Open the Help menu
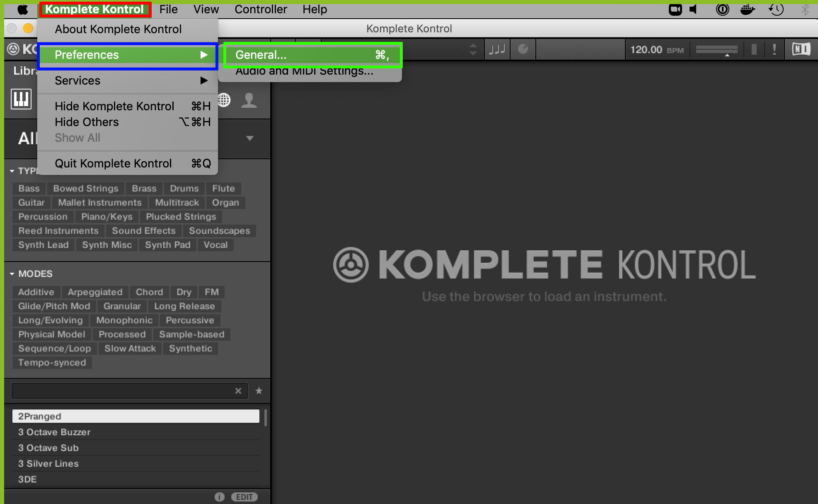 315,9
